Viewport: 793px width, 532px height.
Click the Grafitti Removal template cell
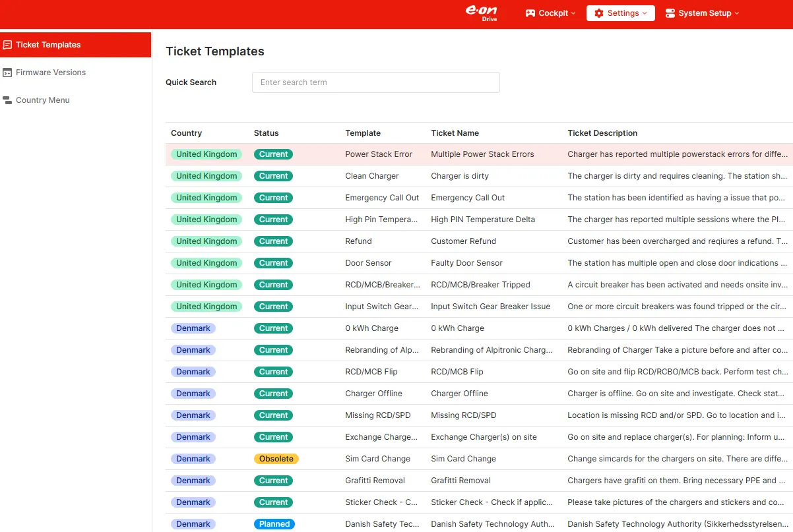375,481
